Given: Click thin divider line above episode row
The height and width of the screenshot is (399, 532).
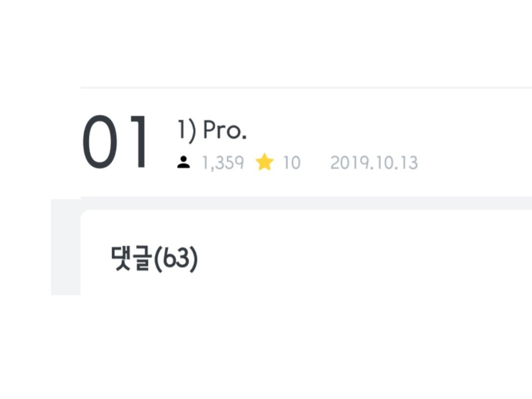Looking at the screenshot, I should coord(306,87).
